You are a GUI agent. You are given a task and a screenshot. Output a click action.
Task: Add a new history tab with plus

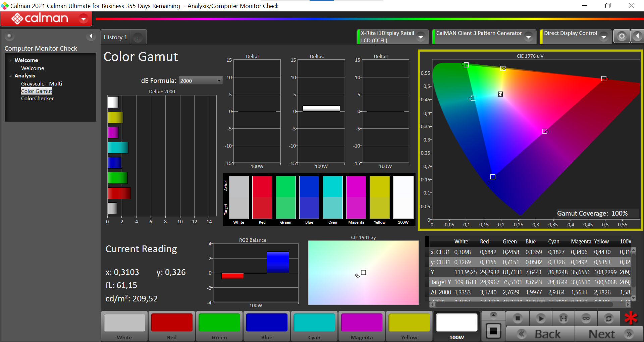pyautogui.click(x=138, y=38)
